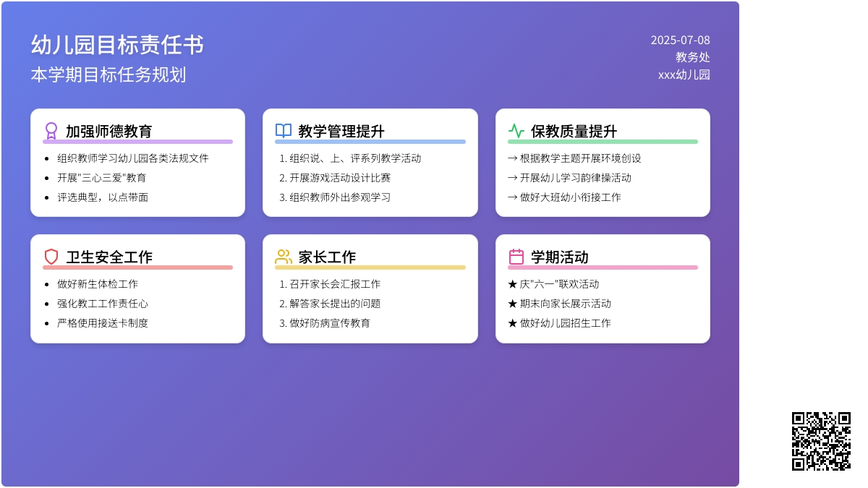
Task: Click the pulse activity icon beside 保教质量提升
Action: coord(516,131)
